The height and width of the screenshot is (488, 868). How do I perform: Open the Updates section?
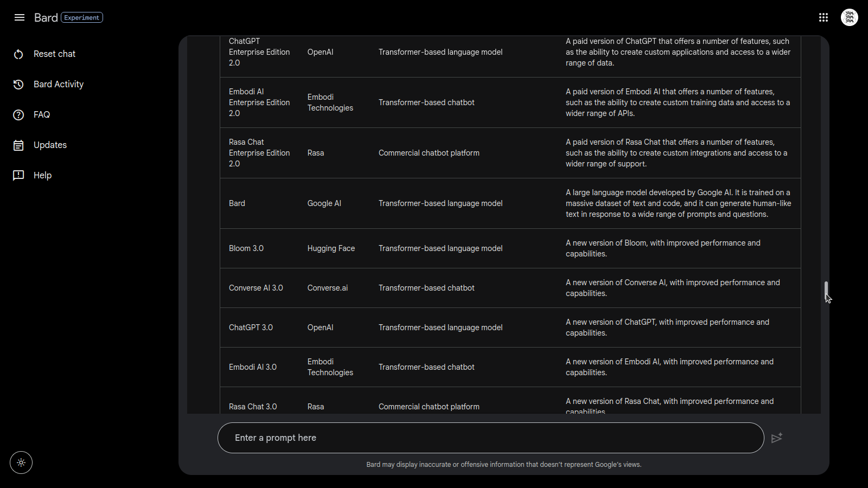pyautogui.click(x=50, y=145)
